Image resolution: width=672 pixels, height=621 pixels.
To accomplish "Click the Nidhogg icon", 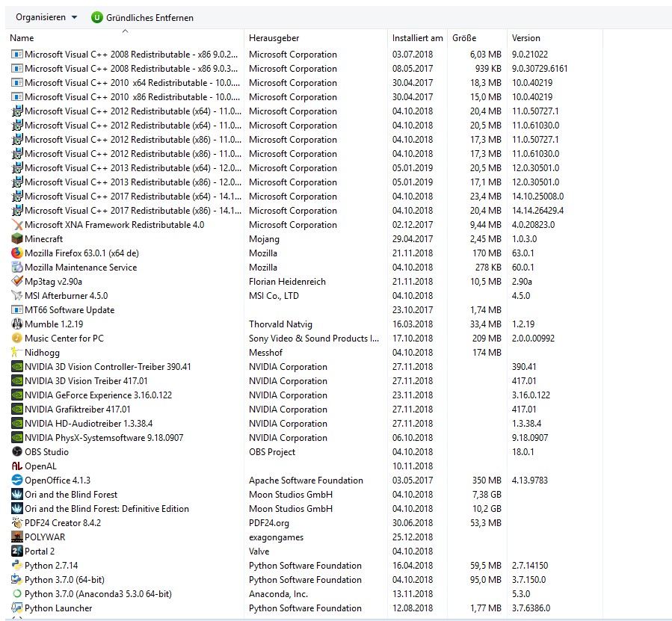I will coord(16,352).
